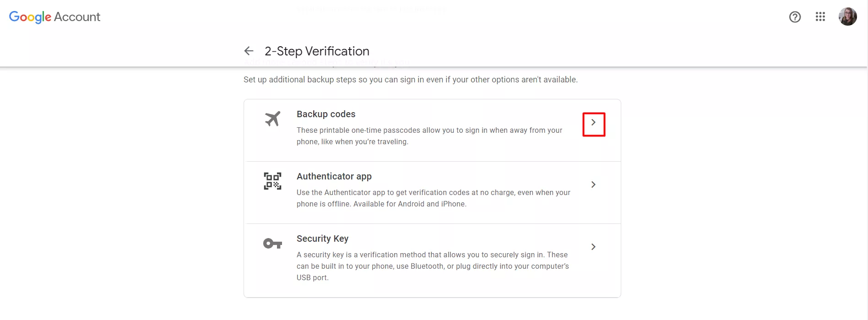Click the Authenticator app description text
Image resolution: width=868 pixels, height=320 pixels.
[x=433, y=198]
